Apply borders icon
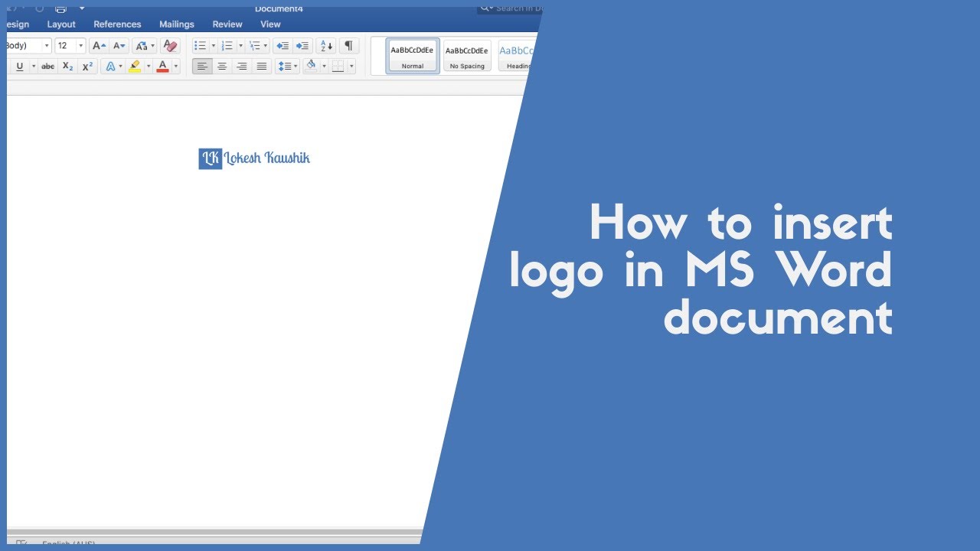The width and height of the screenshot is (980, 551). 338,67
